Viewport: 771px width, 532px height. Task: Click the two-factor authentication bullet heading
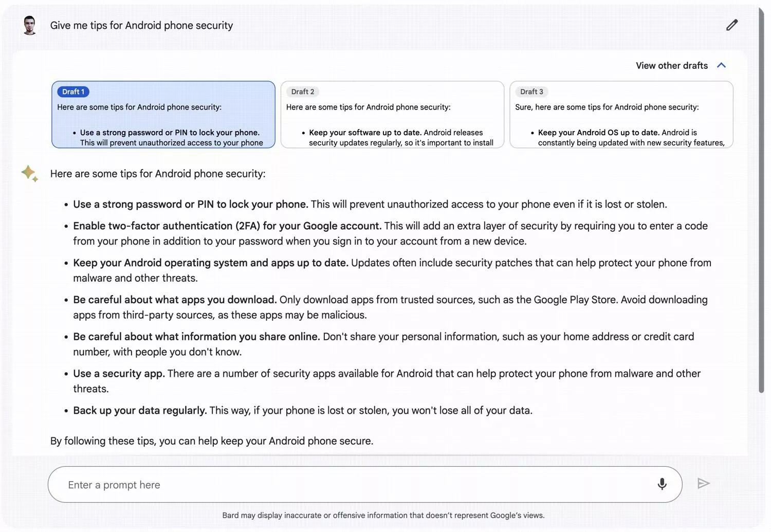click(227, 226)
